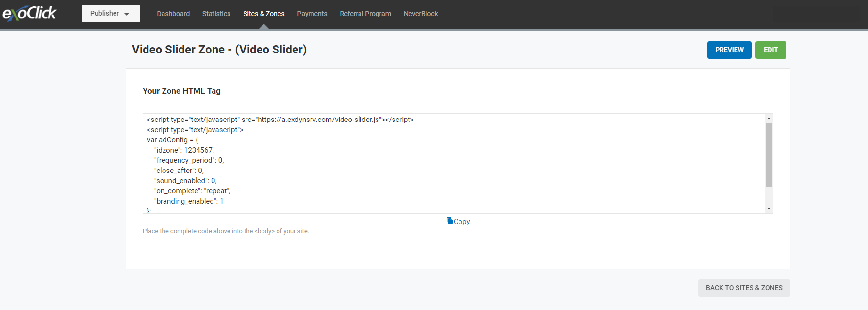The height and width of the screenshot is (310, 868).
Task: Click the 'Place the complete code' hint text
Action: pos(226,231)
